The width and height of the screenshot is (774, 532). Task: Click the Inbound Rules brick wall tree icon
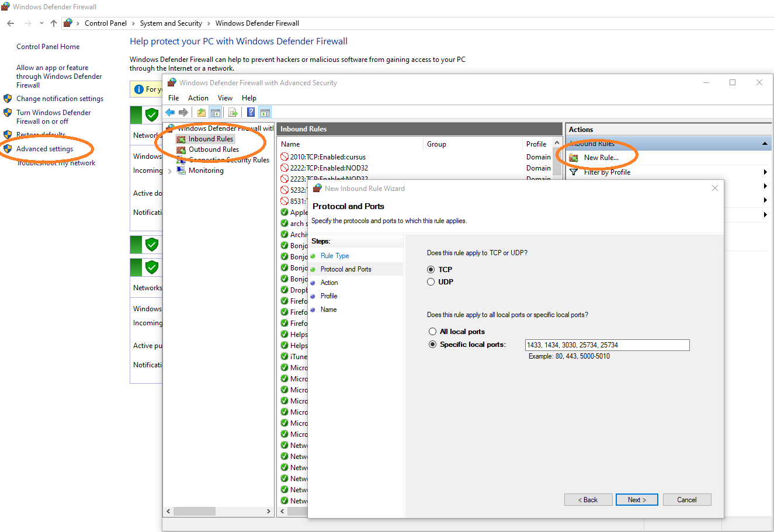tap(181, 139)
